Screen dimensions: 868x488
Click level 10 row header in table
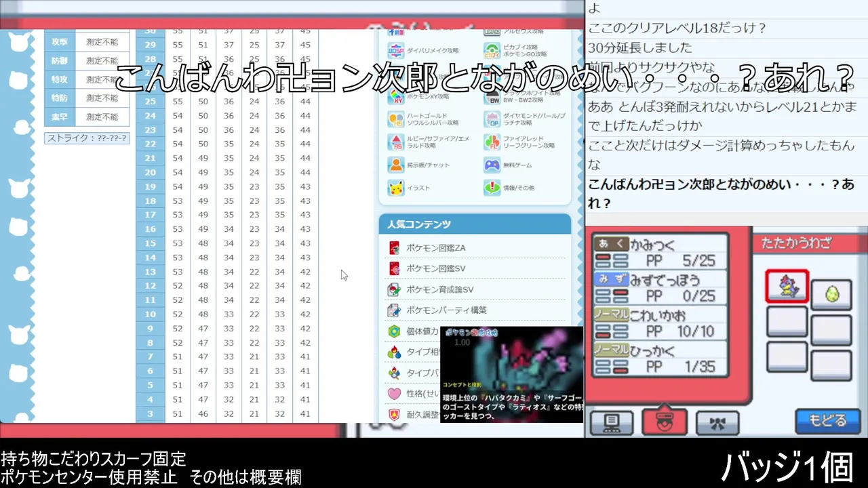(x=151, y=314)
